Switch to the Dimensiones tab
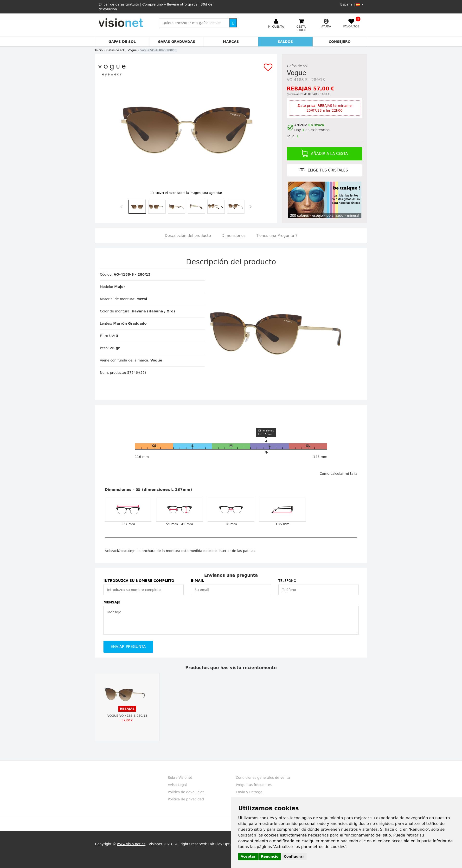 click(x=233, y=235)
